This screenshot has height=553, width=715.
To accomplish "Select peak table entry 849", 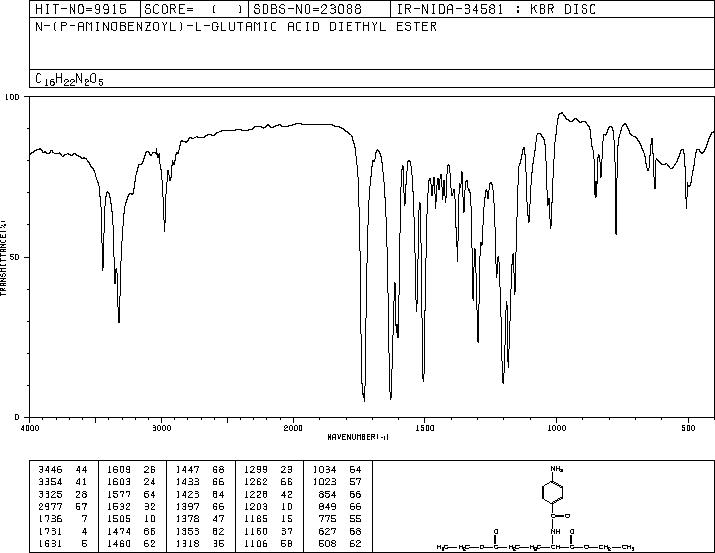I will click(327, 506).
